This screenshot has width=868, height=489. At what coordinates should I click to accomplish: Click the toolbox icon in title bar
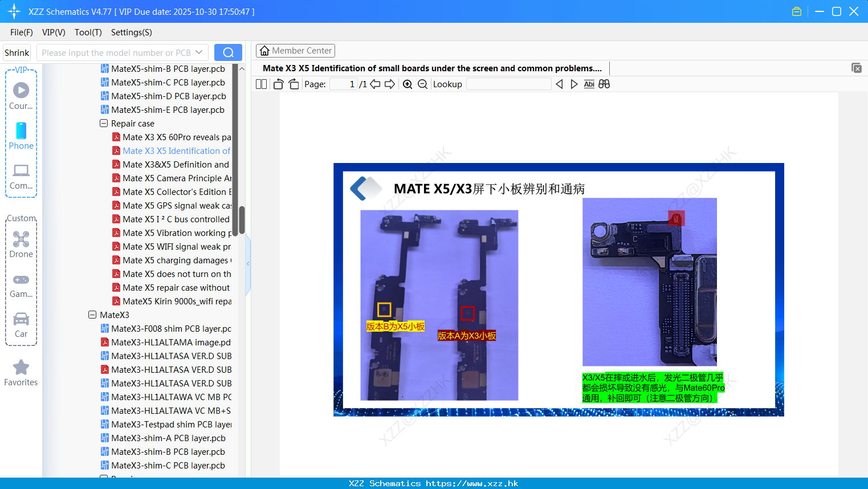point(797,11)
